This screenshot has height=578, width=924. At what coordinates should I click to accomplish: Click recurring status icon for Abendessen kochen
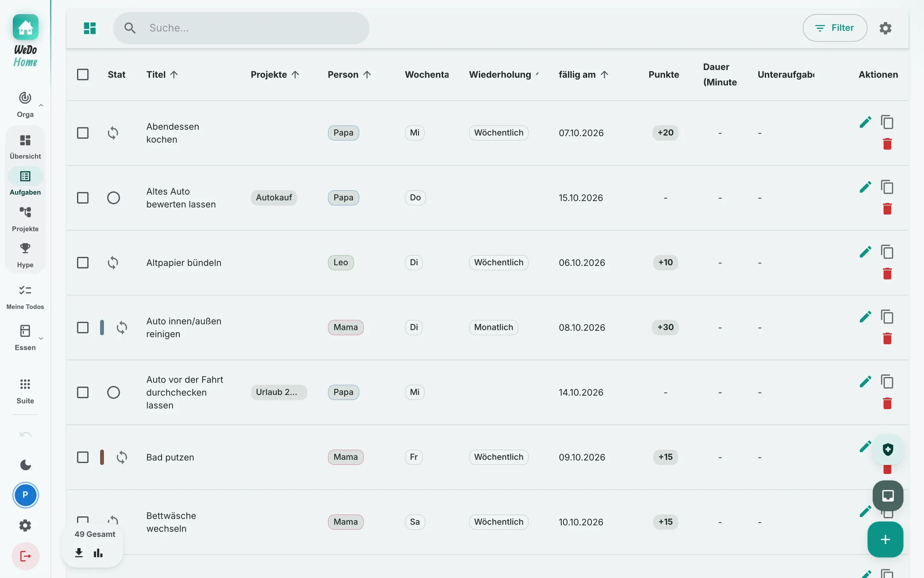coord(113,133)
